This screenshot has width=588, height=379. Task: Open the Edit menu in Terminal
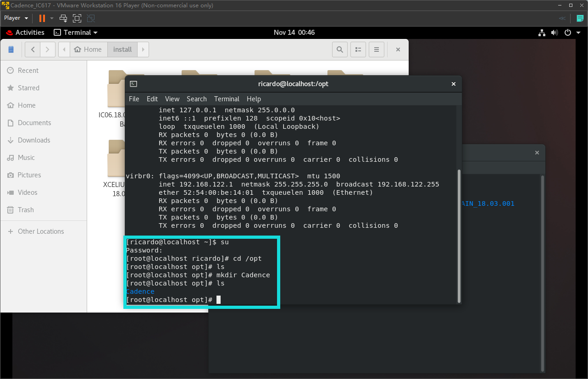click(x=152, y=99)
